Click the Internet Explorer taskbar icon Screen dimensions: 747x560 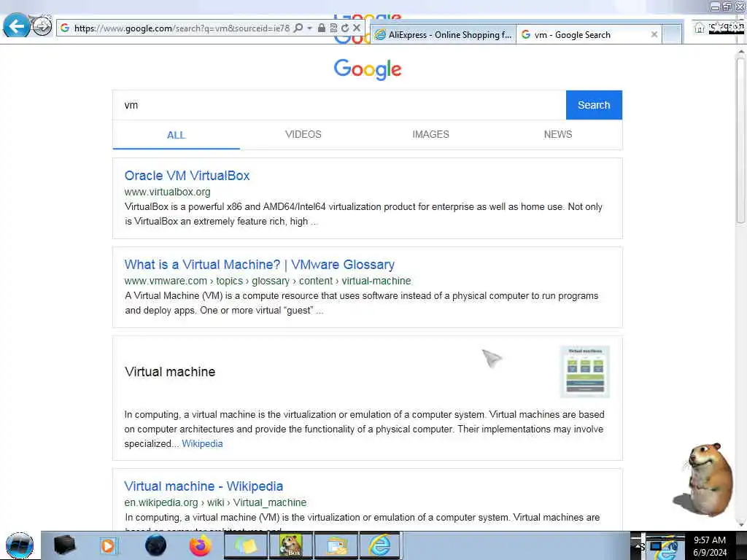tap(380, 545)
